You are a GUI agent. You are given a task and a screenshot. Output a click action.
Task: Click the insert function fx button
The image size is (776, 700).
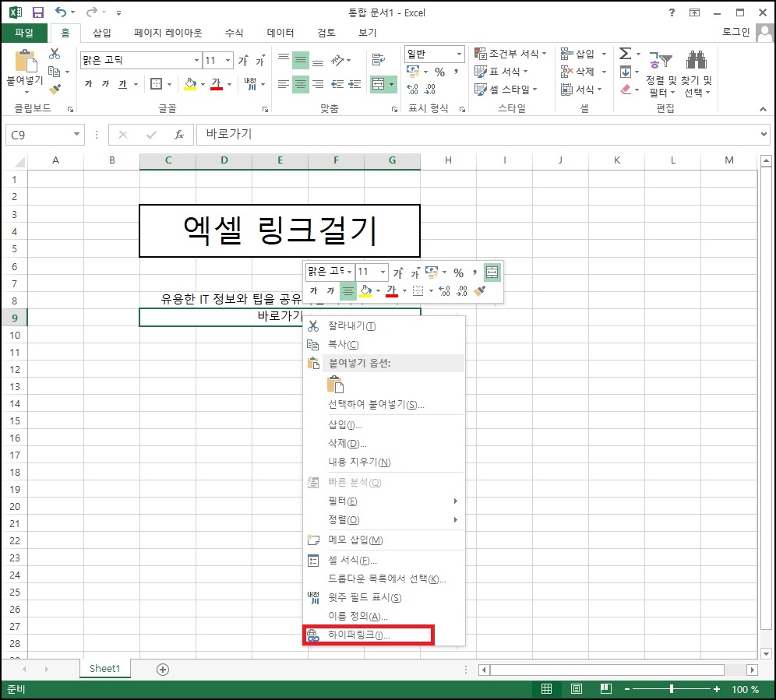tap(179, 135)
